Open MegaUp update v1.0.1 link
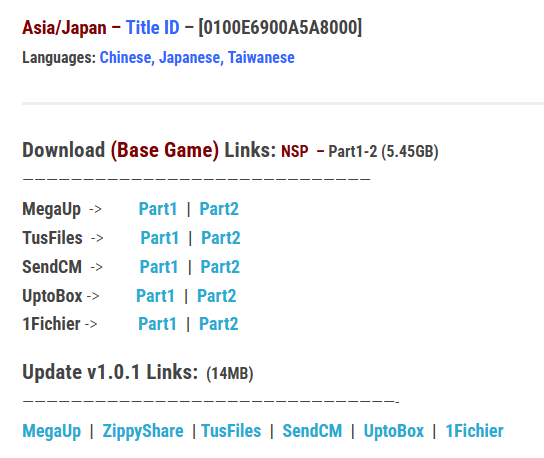The image size is (544, 458). point(52,431)
